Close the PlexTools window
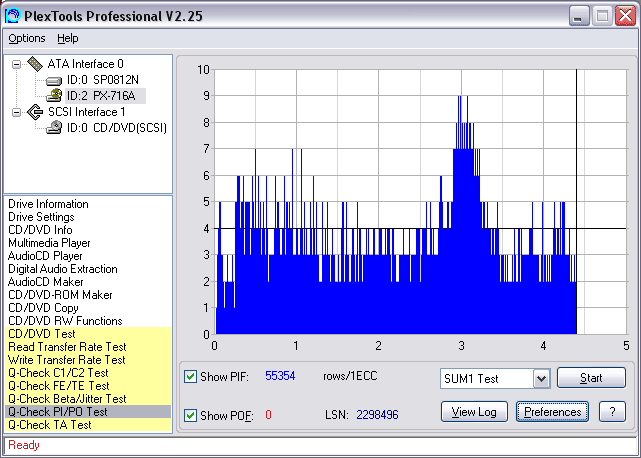Screen dimensions: 641x458 pos(625,16)
